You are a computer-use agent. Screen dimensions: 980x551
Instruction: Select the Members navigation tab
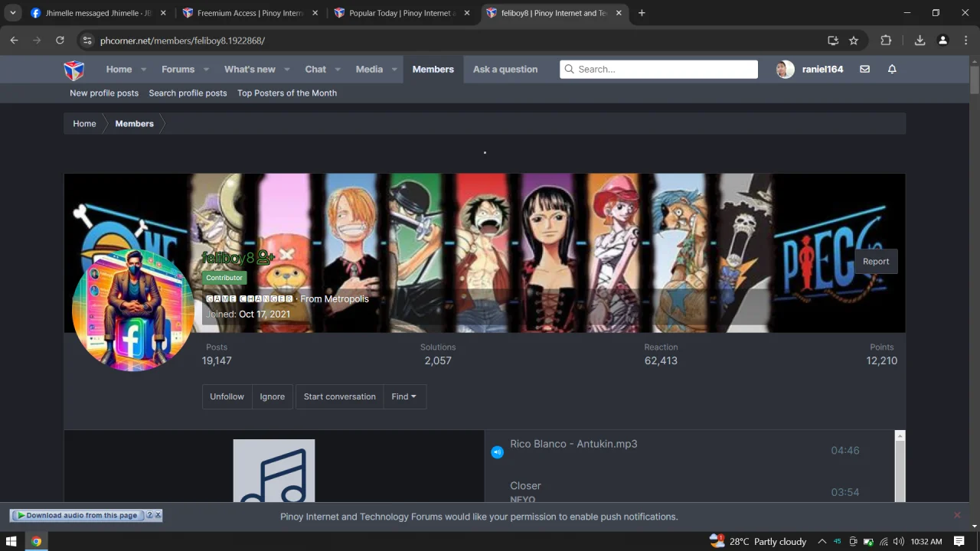click(433, 69)
